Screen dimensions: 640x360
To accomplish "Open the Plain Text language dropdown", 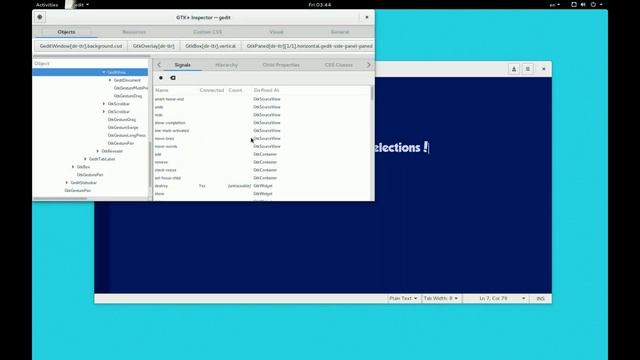I will (x=403, y=298).
